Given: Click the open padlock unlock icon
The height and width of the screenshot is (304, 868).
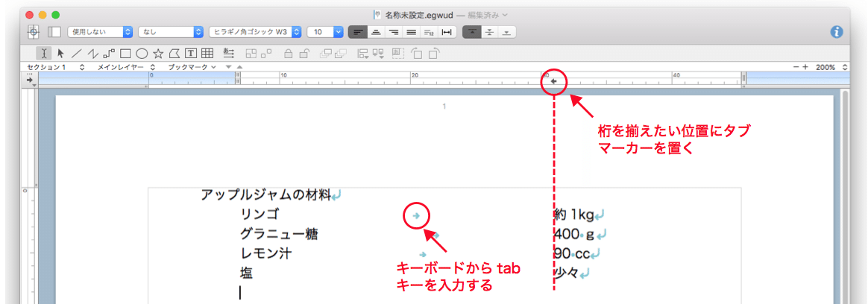Looking at the screenshot, I should click(x=304, y=54).
